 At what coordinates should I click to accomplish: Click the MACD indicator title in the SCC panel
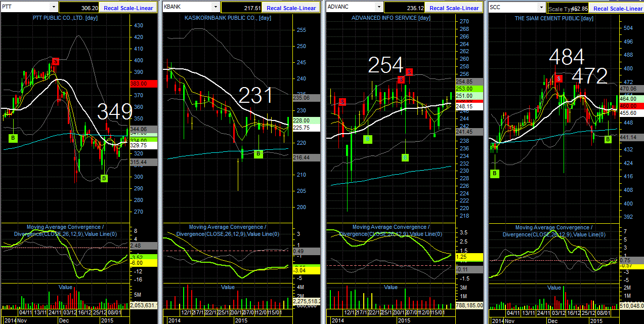click(554, 230)
